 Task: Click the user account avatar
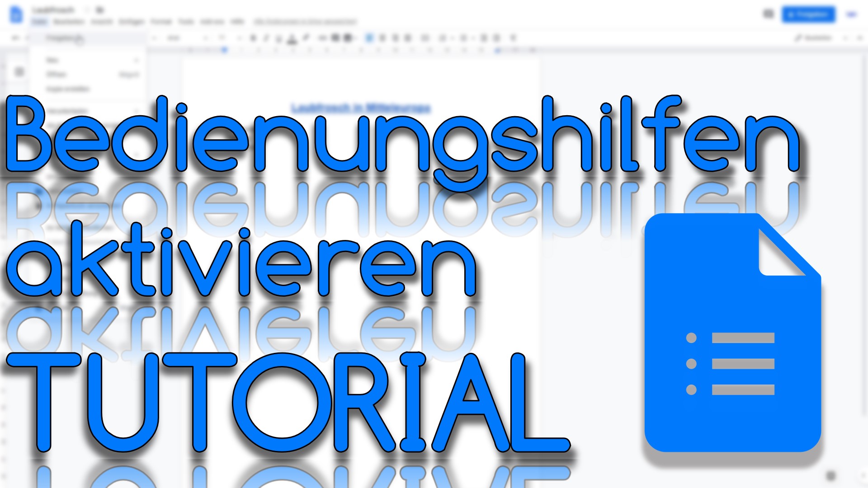[852, 14]
